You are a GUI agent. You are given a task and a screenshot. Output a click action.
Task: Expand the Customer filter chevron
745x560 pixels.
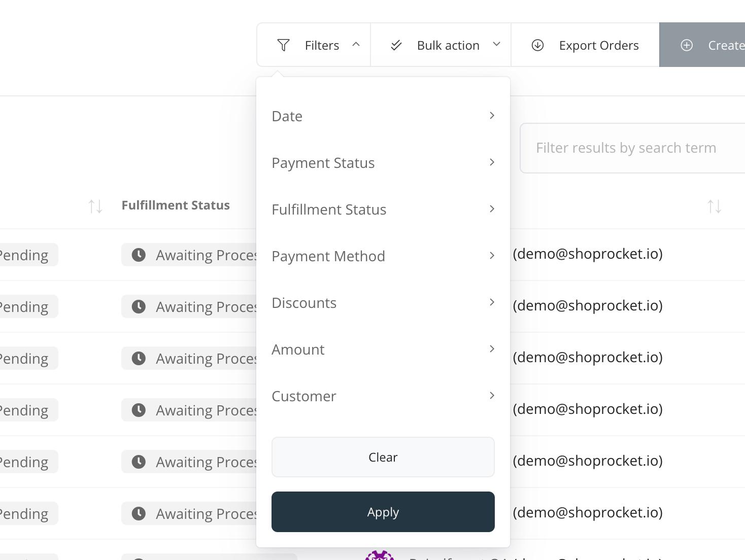492,396
